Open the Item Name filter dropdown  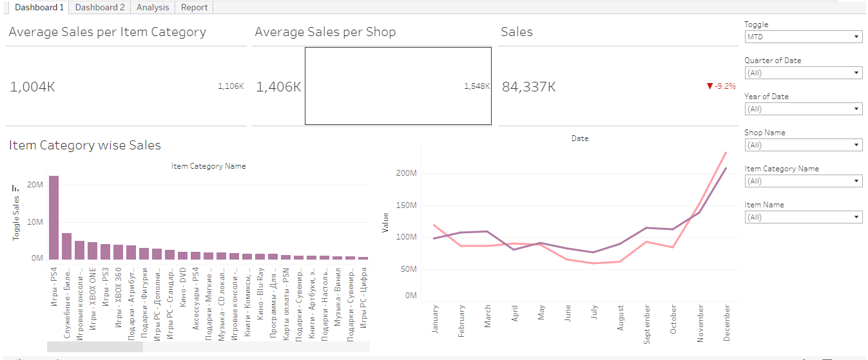(803, 217)
